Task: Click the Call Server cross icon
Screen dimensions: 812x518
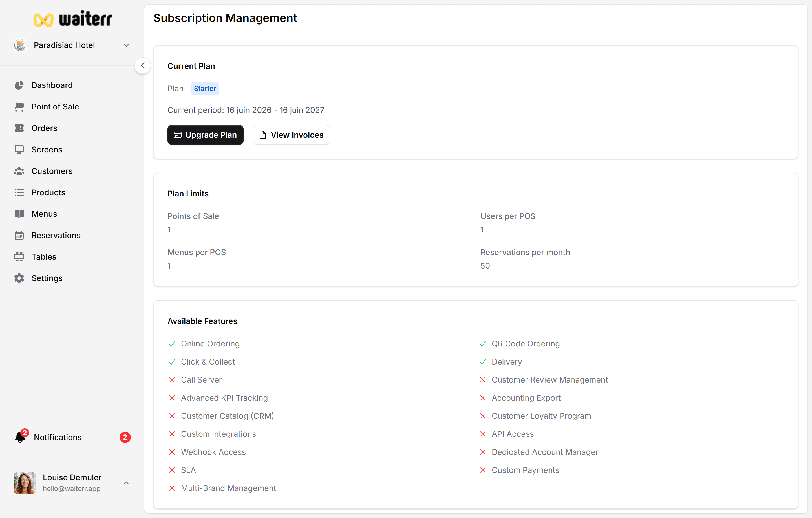Action: tap(172, 380)
